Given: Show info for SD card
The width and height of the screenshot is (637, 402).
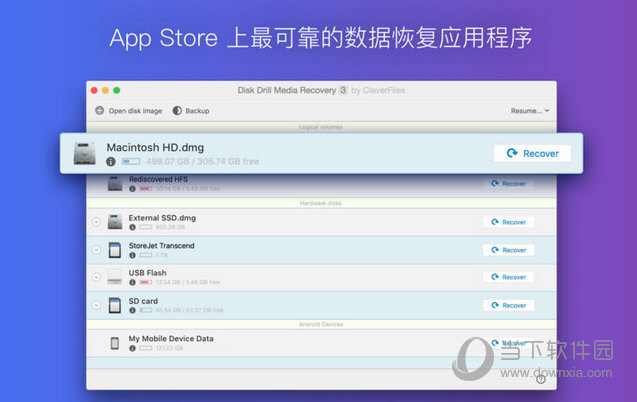Looking at the screenshot, I should pos(132,311).
